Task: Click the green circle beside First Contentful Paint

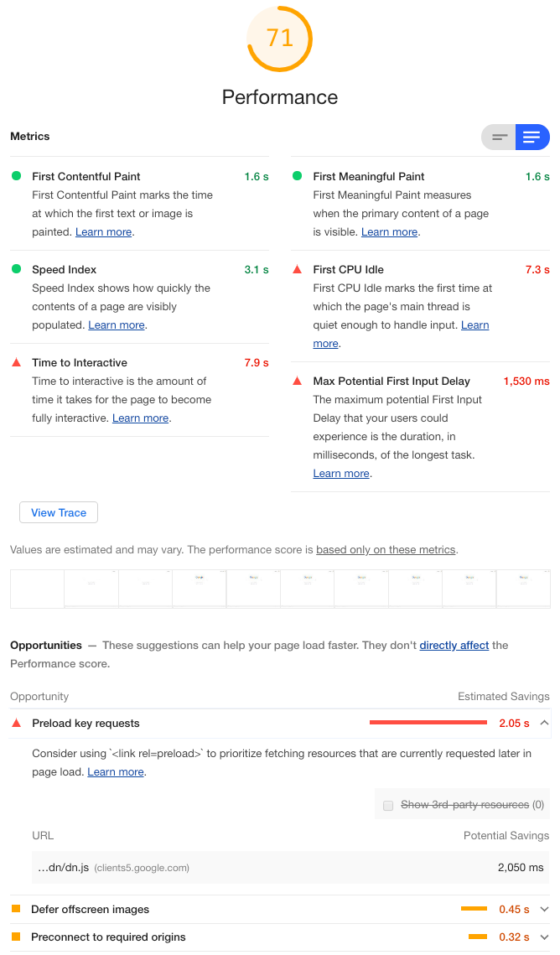Action: tap(16, 176)
